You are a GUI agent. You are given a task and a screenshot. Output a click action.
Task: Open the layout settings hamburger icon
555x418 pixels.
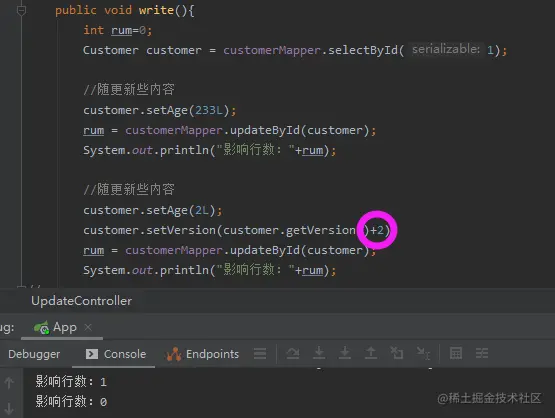260,353
